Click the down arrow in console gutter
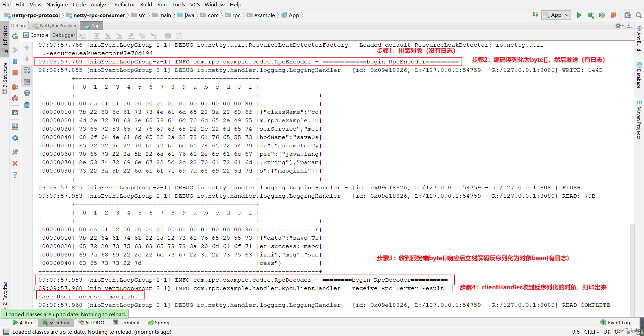Screen dimensions: 644x336 coord(27,59)
